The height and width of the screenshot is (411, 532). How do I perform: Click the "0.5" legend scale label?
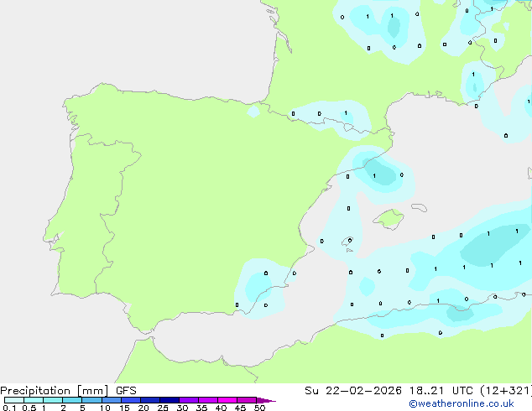point(29,408)
